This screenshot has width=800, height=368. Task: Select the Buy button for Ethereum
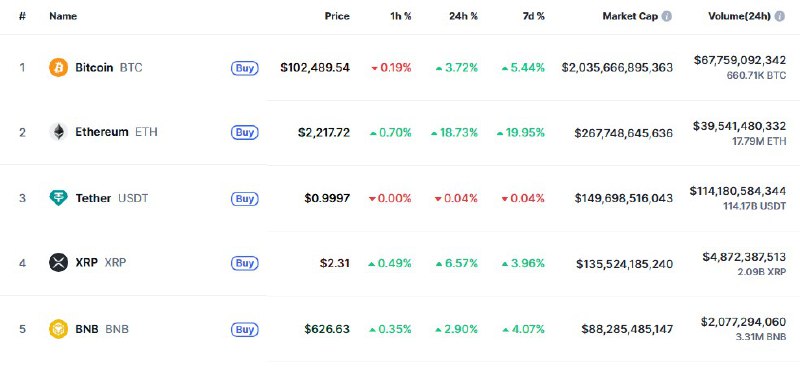tap(244, 133)
